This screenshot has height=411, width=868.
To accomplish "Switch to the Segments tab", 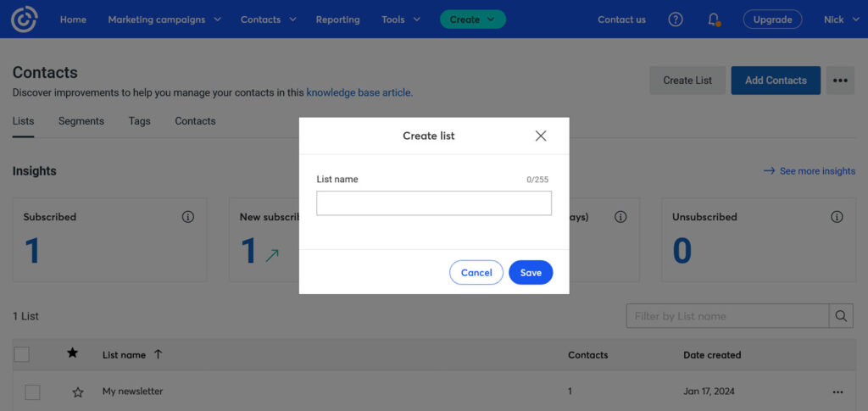I will [x=81, y=121].
